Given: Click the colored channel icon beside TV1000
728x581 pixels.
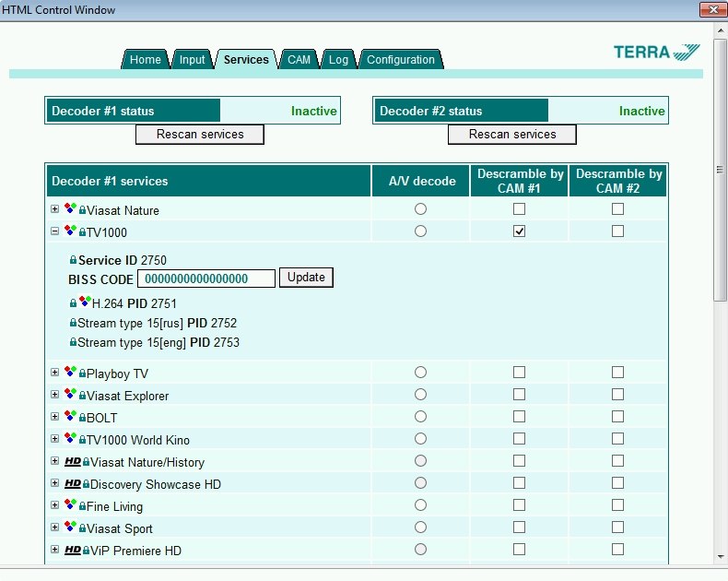Looking at the screenshot, I should click(x=70, y=230).
